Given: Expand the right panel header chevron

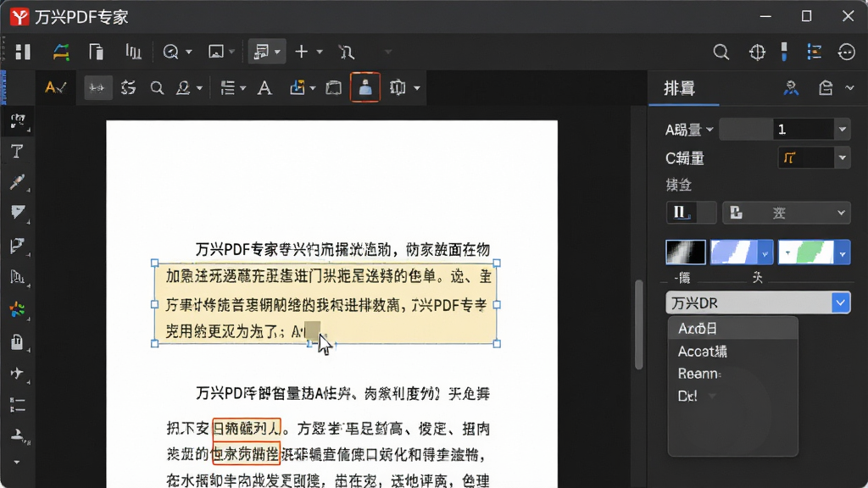Looking at the screenshot, I should pyautogui.click(x=849, y=88).
